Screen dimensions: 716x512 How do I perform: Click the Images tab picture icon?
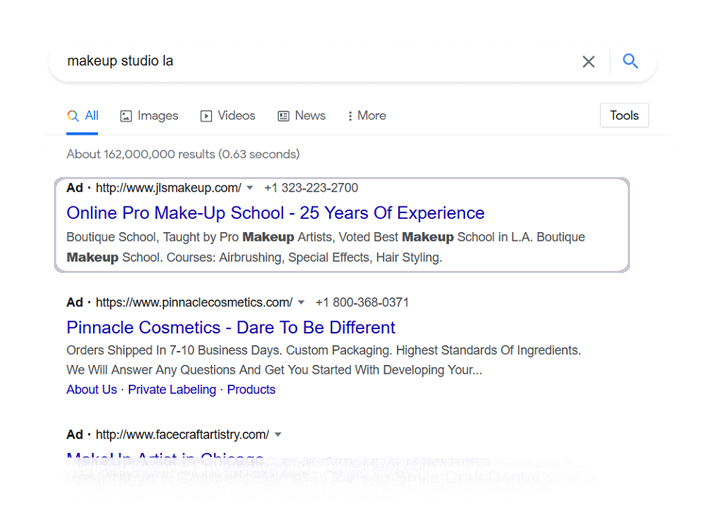[126, 116]
